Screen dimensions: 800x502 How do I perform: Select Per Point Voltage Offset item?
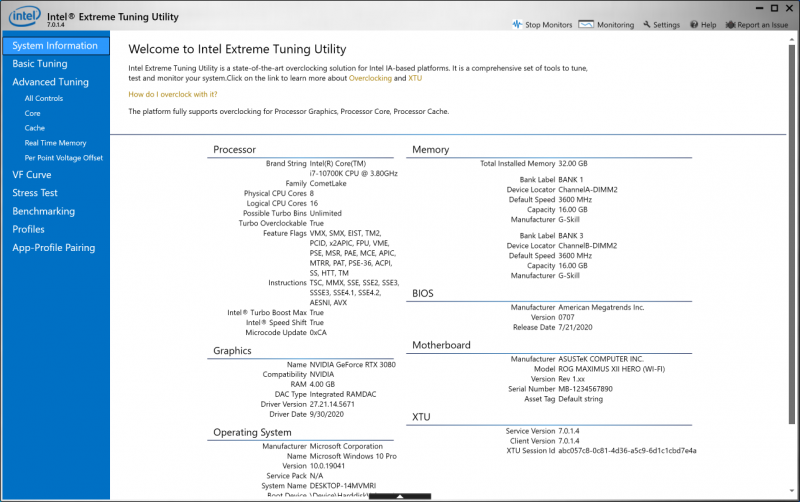point(64,158)
